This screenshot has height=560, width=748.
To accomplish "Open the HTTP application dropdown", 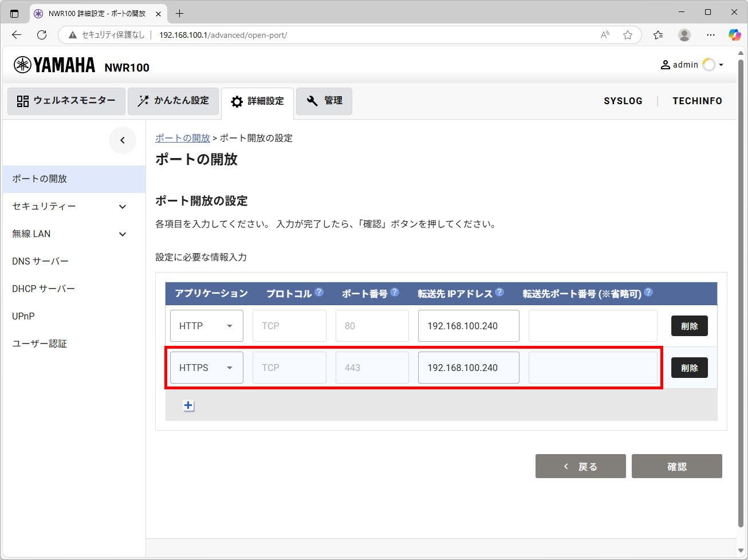I will [206, 326].
